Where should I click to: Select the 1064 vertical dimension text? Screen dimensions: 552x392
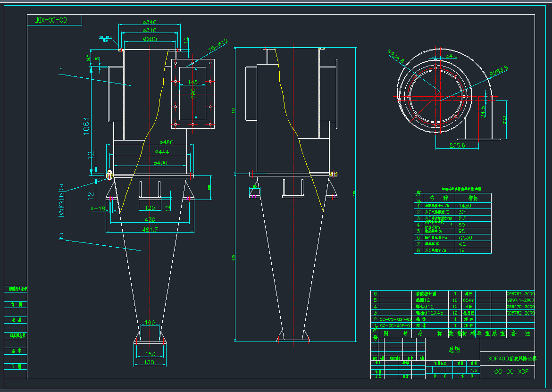(x=87, y=126)
